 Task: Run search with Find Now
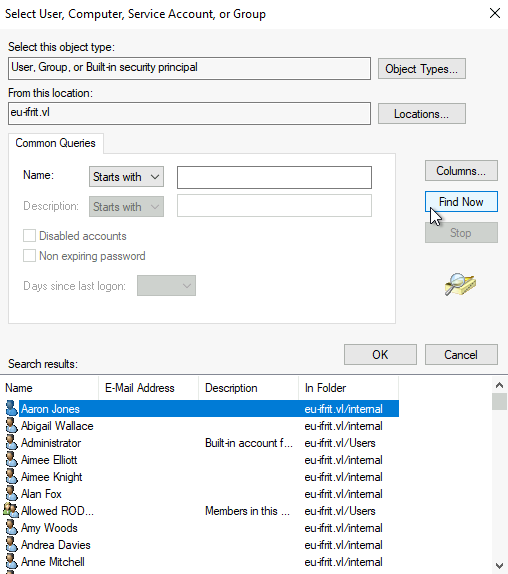(461, 202)
